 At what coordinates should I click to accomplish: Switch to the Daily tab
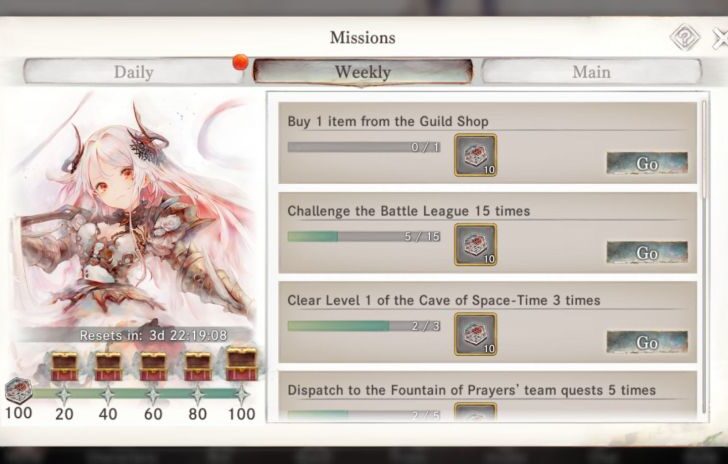coord(133,72)
